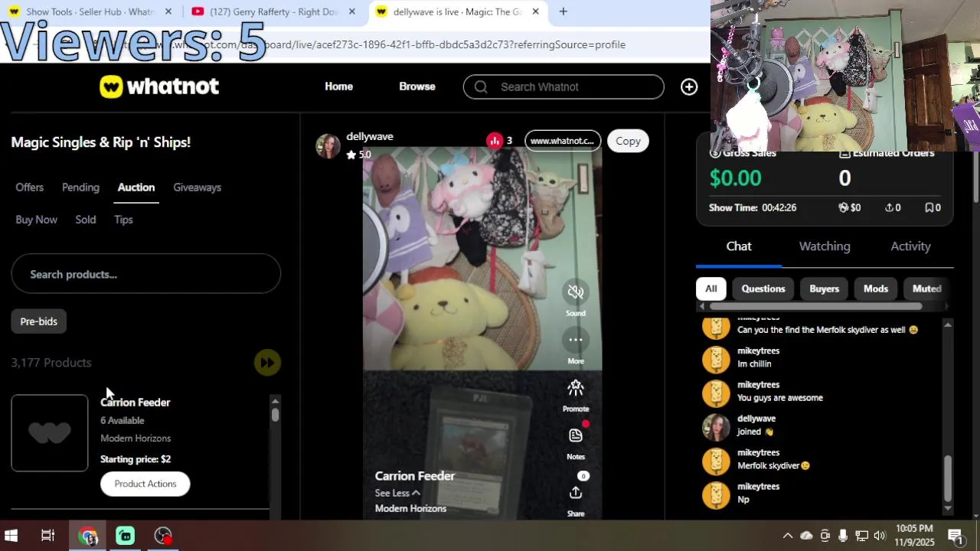Viewport: 980px width, 551px height.
Task: Click the search magnifier icon
Action: pyautogui.click(x=481, y=86)
